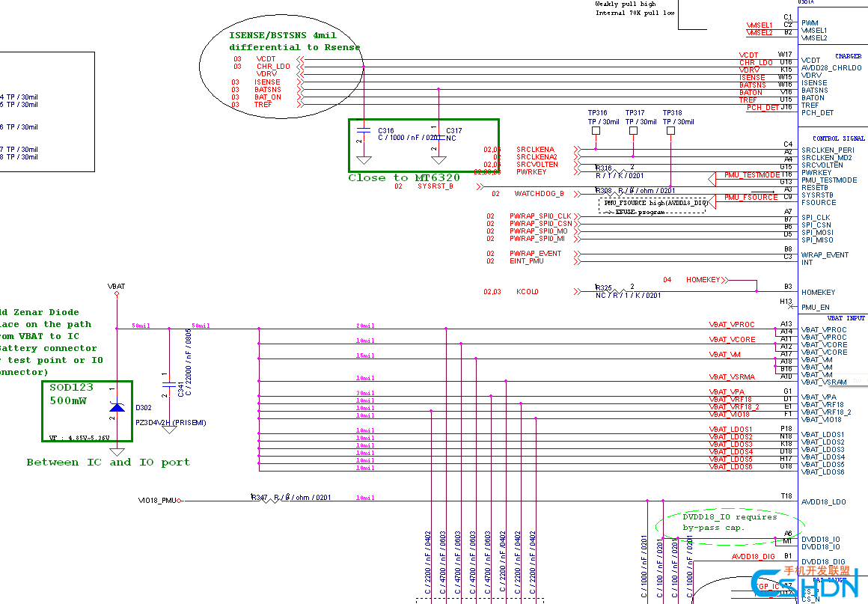
Task: Click the ground symbol below D302
Action: point(117,452)
